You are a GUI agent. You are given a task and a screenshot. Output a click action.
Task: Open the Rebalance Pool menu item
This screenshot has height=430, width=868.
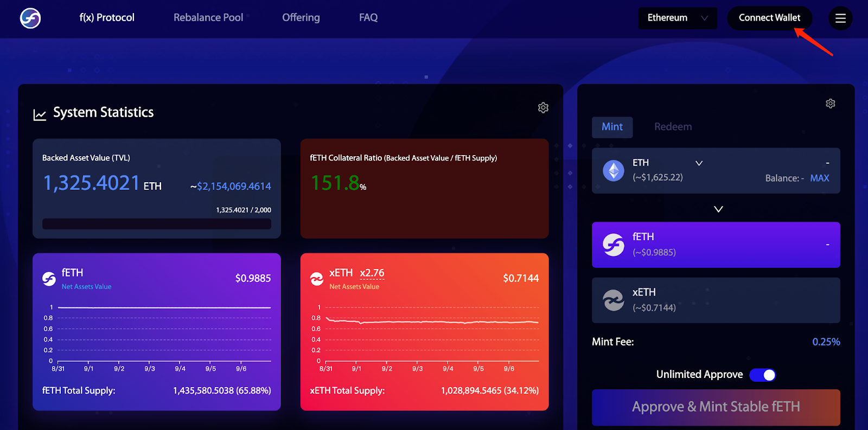click(x=208, y=17)
